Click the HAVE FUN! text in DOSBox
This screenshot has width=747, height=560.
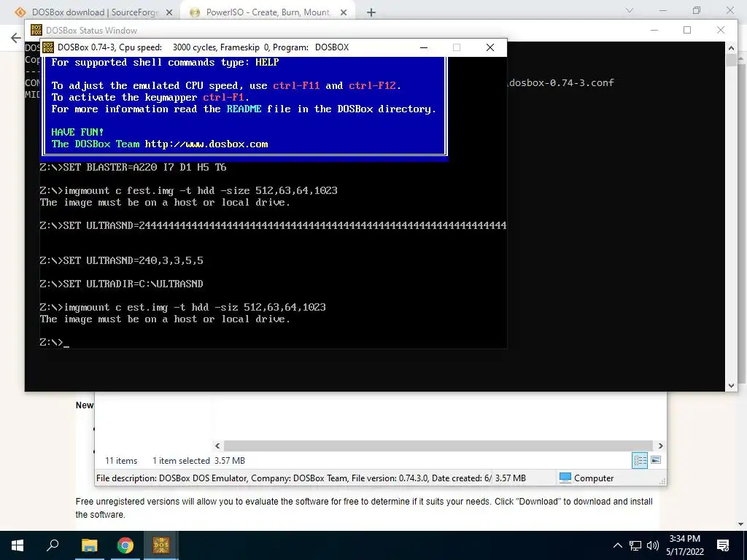pyautogui.click(x=77, y=133)
